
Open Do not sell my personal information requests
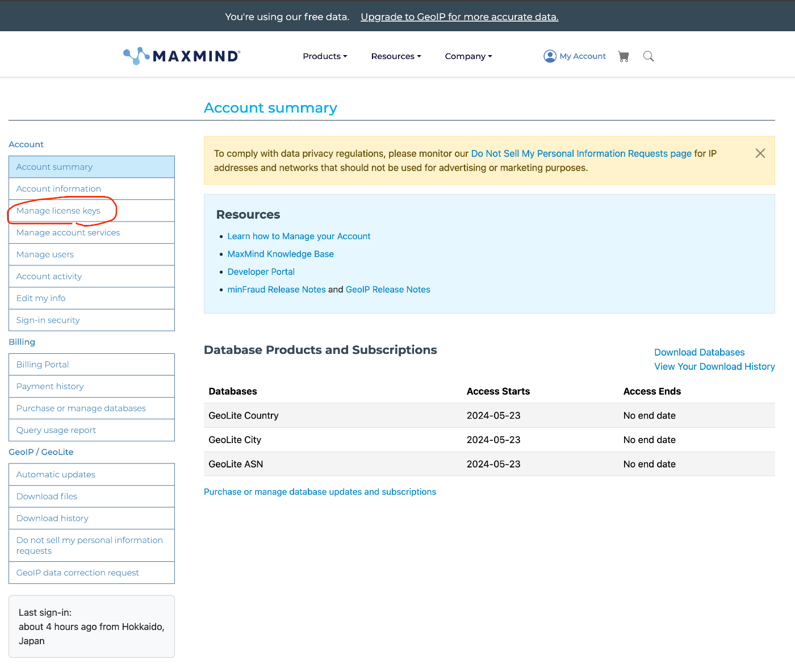(x=91, y=545)
